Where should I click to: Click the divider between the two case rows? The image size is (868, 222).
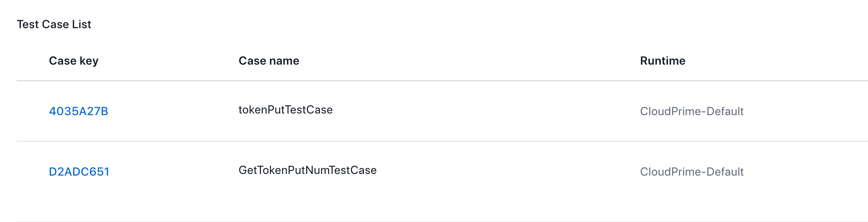442,141
